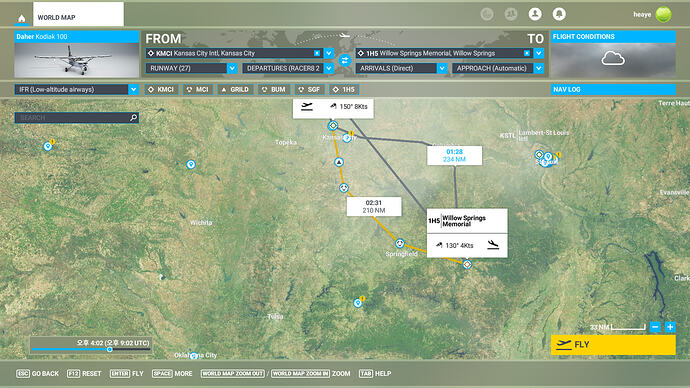Start the flight with the FLY button
This screenshot has height=388, width=690.
point(613,344)
